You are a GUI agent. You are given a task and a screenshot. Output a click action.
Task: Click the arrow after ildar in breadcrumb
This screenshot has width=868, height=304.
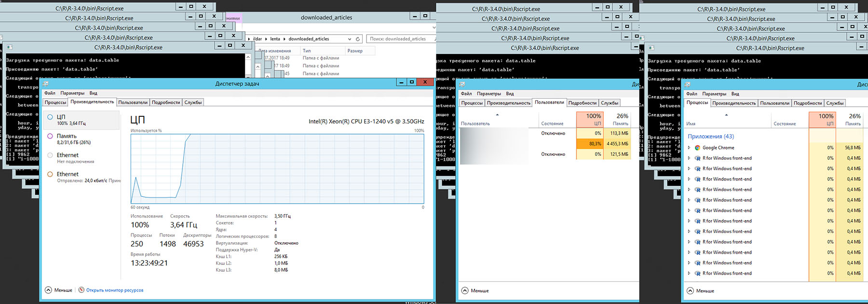tap(266, 39)
